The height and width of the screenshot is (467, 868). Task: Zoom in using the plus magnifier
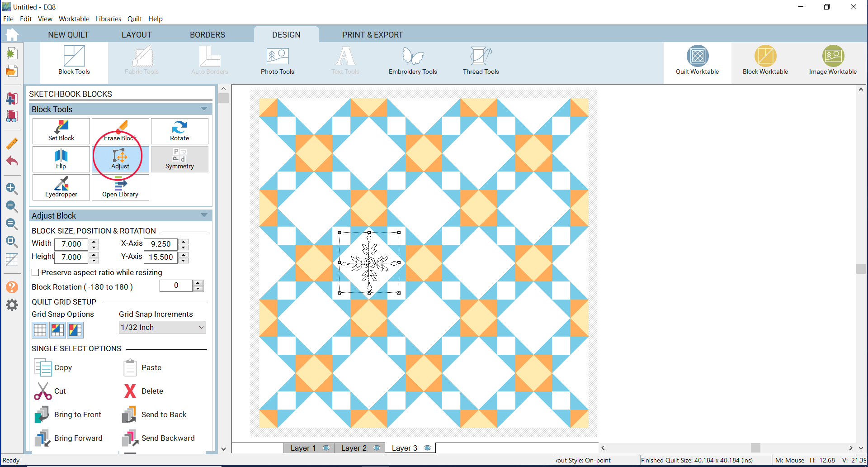(12, 189)
